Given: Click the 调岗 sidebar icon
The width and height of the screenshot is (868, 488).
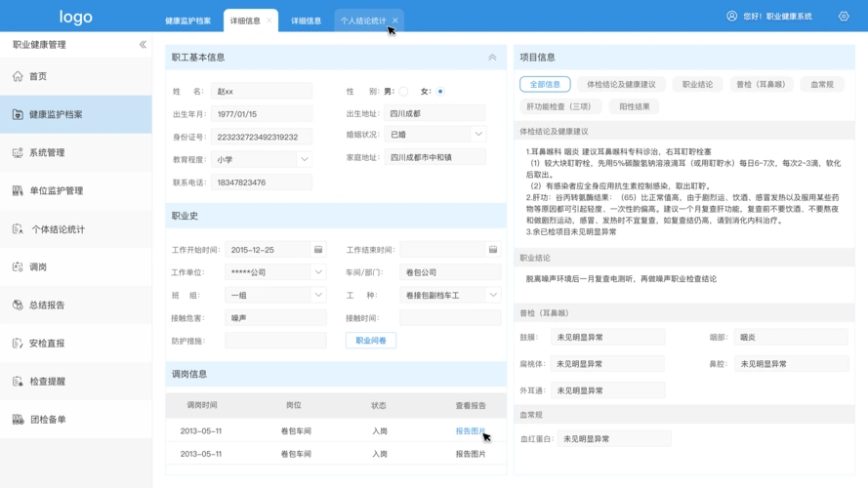Looking at the screenshot, I should coord(18,266).
